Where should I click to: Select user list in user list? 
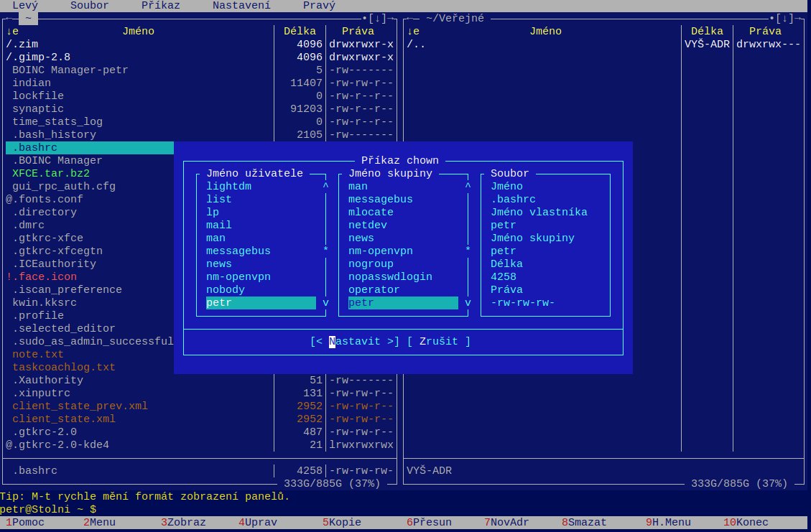(x=219, y=199)
